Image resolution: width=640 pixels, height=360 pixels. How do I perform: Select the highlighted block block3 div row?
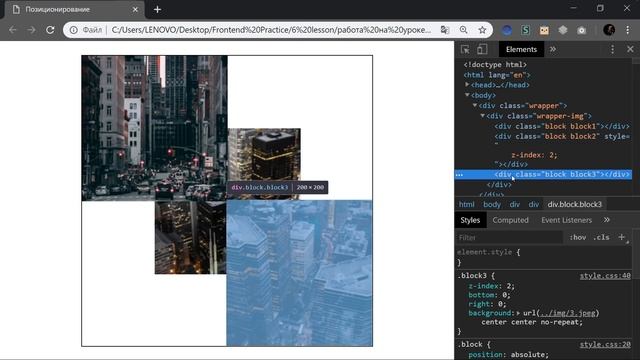pyautogui.click(x=544, y=174)
